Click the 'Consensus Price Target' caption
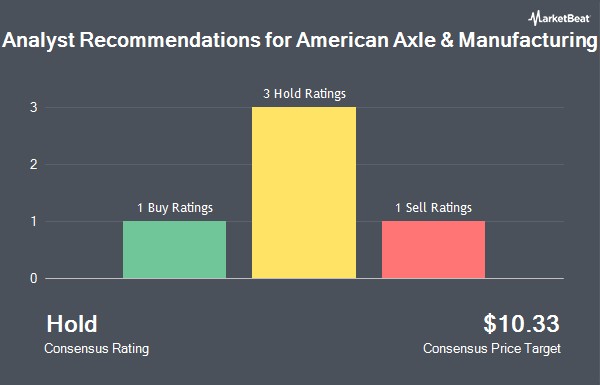 [492, 349]
